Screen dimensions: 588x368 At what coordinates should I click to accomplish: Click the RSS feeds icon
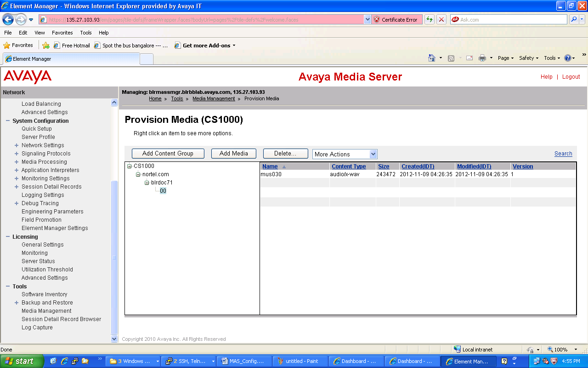pos(451,58)
